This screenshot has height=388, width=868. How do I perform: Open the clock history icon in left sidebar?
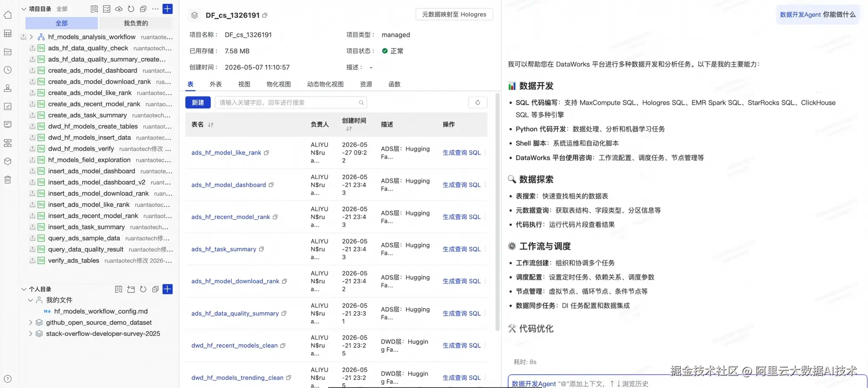click(x=8, y=70)
